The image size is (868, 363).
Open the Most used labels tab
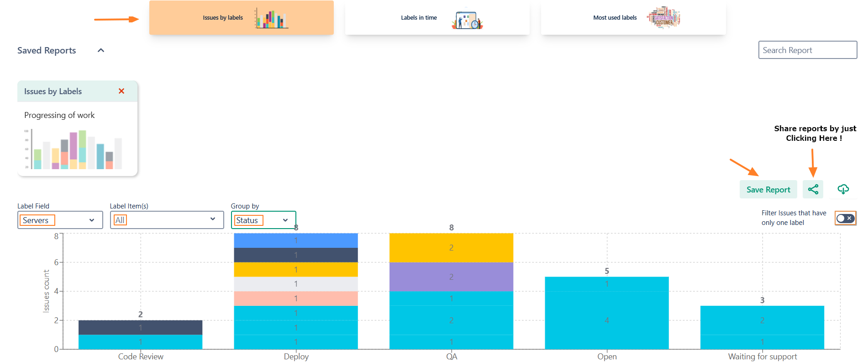(x=633, y=18)
